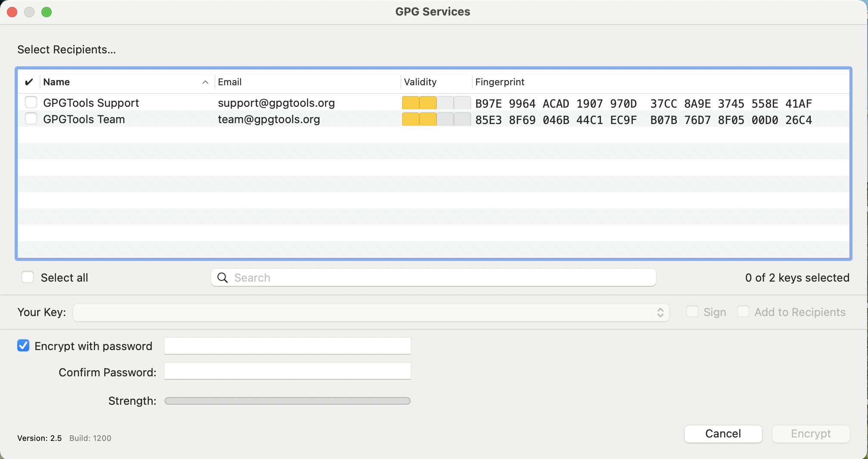Click the Version: 2.5 label
Viewport: 868px width, 459px height.
click(40, 438)
